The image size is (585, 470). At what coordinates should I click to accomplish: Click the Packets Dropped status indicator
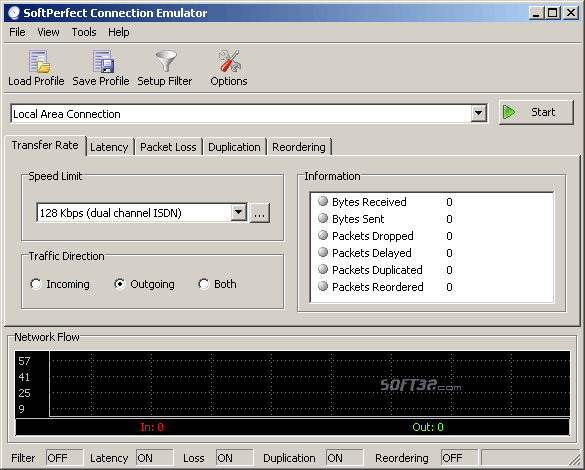click(x=323, y=235)
